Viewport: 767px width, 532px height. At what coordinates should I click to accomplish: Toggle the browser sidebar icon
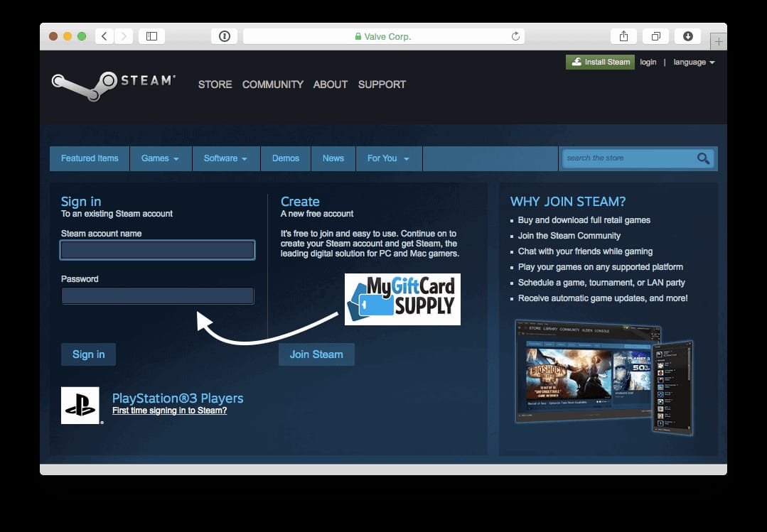151,36
